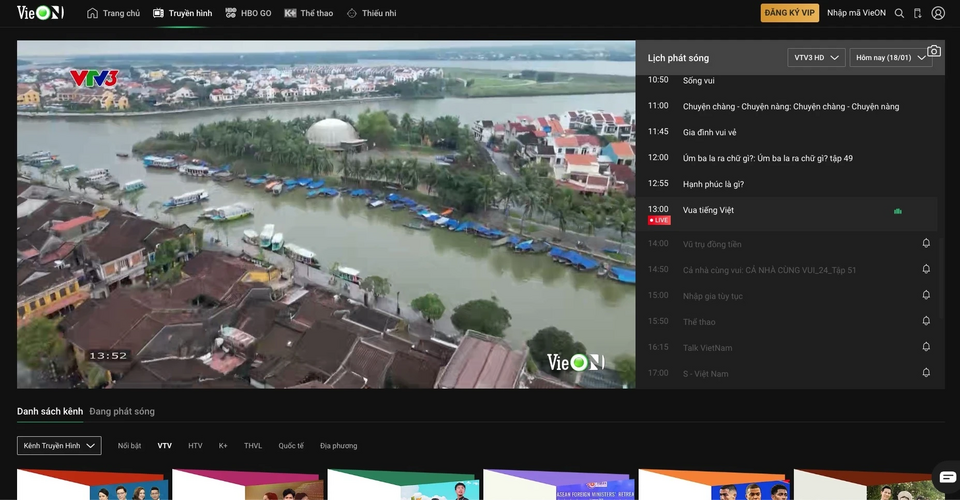Click the green playing indicator for Vua tiếng Việt
This screenshot has height=500, width=960.
pos(898,211)
